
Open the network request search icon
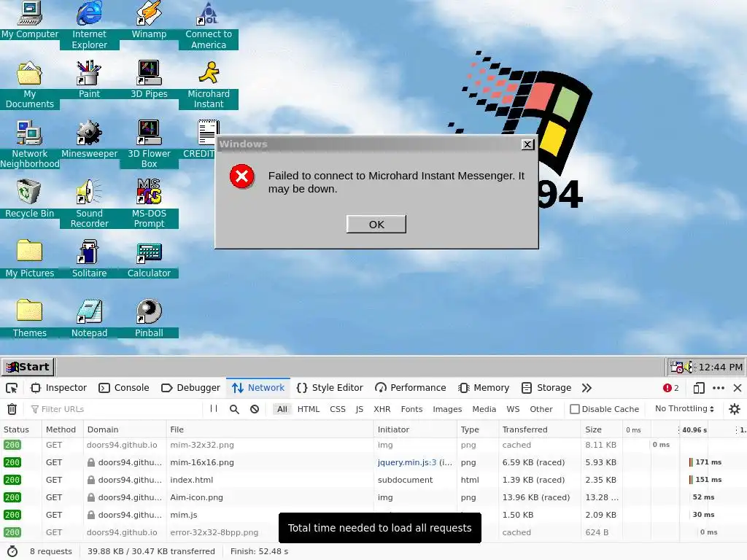(x=234, y=409)
